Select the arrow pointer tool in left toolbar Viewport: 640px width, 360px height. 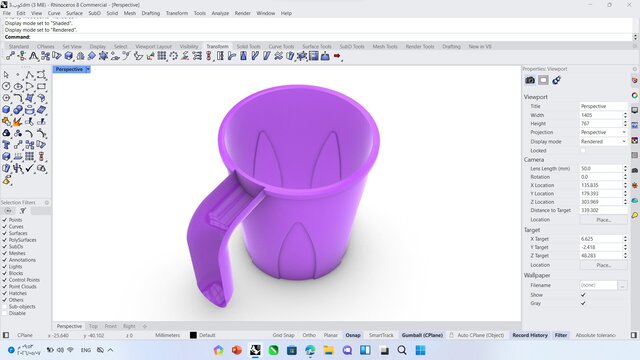(x=6, y=75)
